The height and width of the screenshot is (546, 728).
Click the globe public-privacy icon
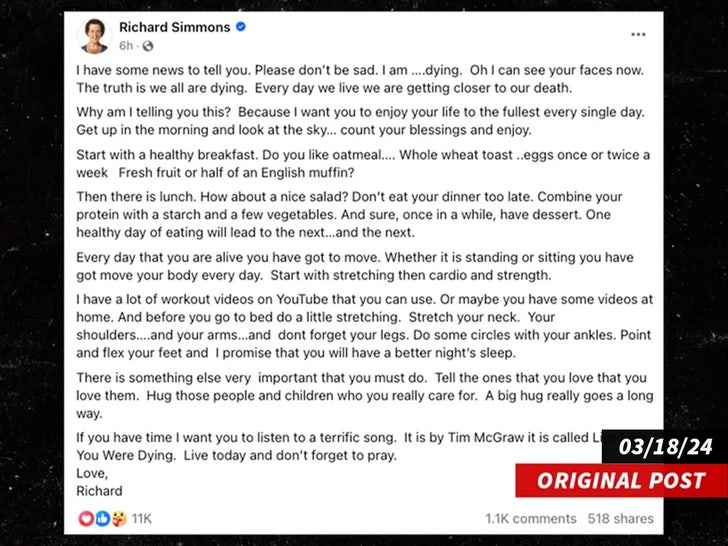point(148,46)
